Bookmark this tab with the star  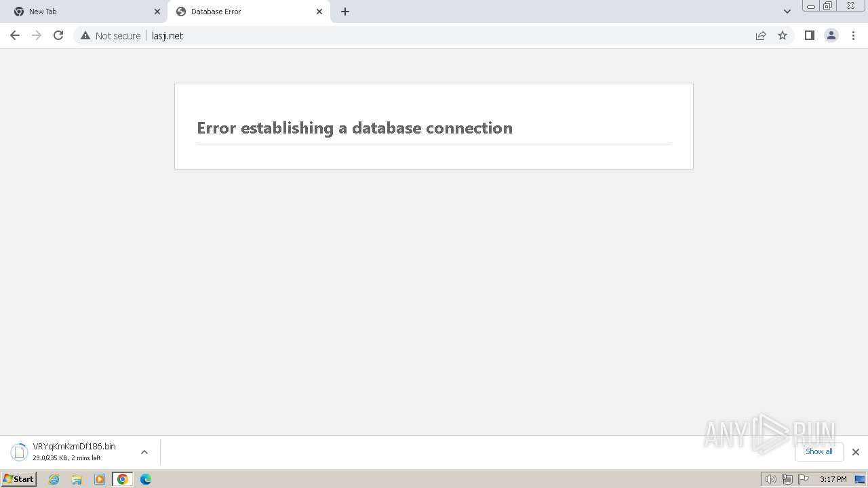783,35
